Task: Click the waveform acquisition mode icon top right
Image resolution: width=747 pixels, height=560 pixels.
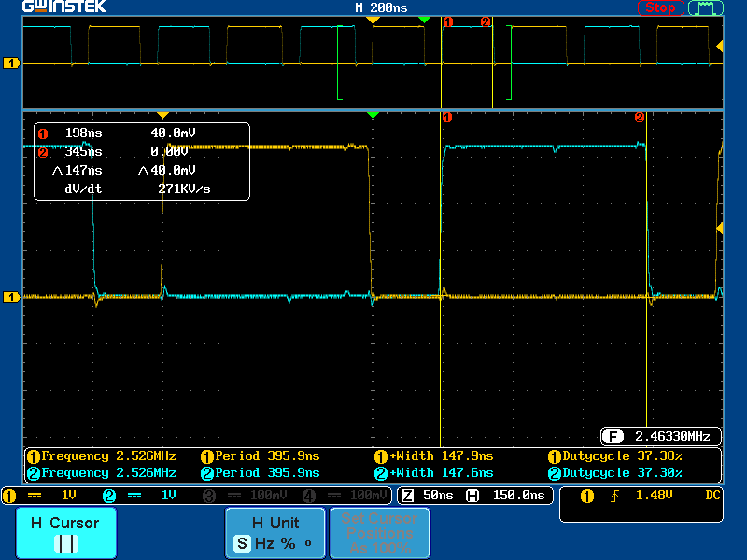Action: [706, 7]
